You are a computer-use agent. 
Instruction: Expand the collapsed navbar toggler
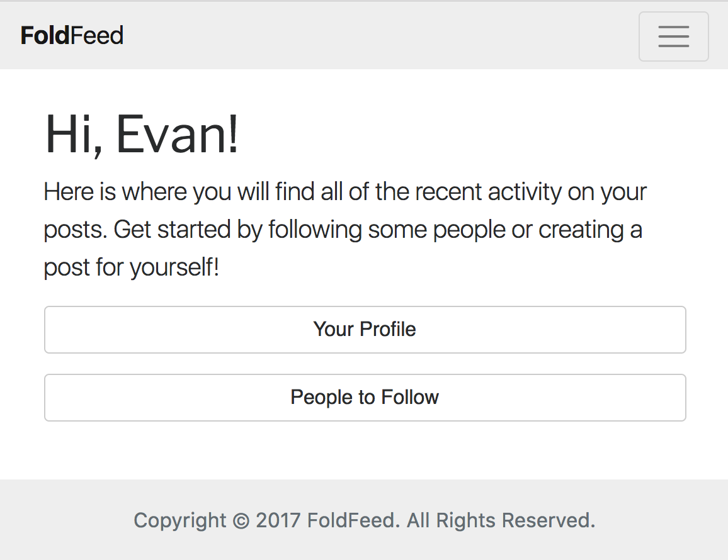673,36
